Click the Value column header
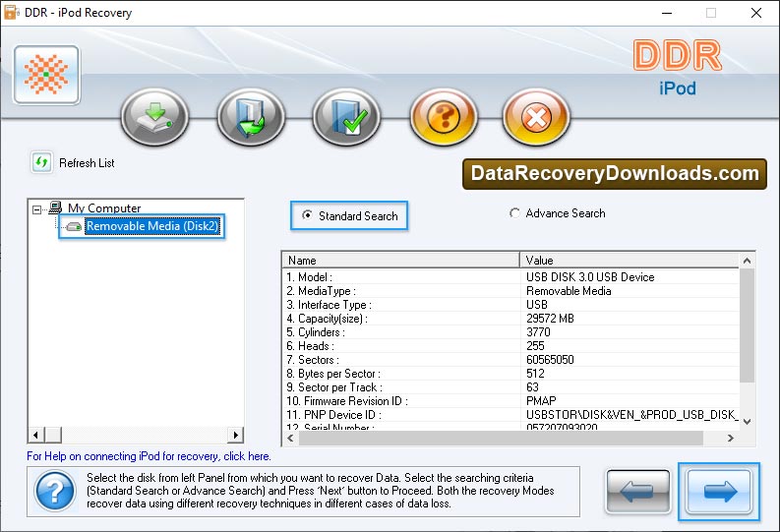The image size is (780, 532). pyautogui.click(x=630, y=260)
